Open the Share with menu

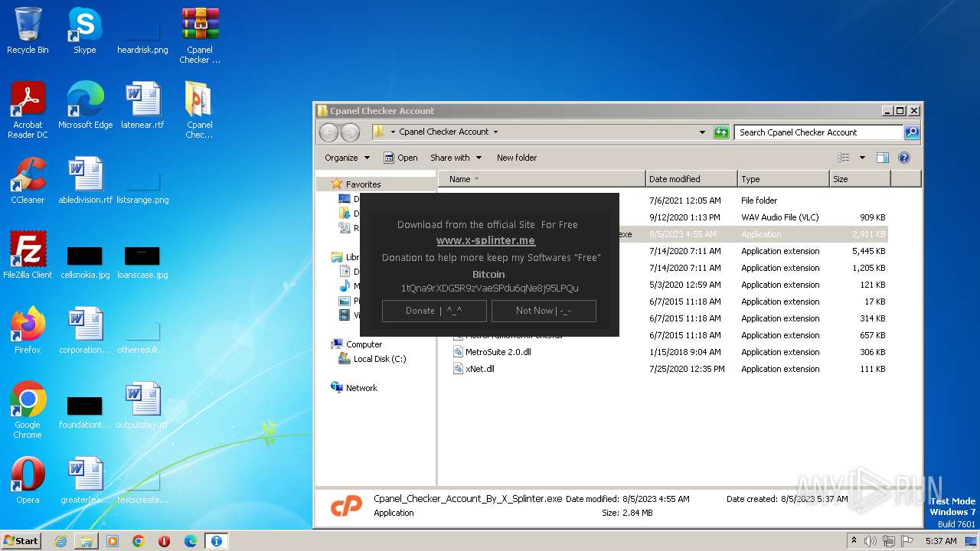456,158
